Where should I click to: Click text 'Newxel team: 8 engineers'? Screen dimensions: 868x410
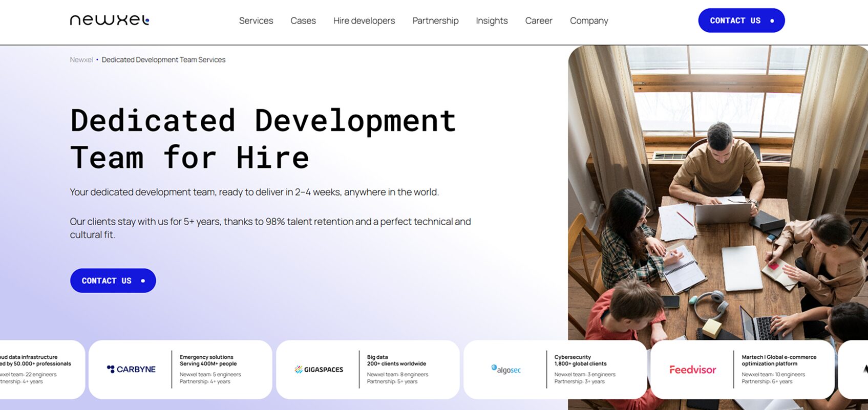[397, 375]
